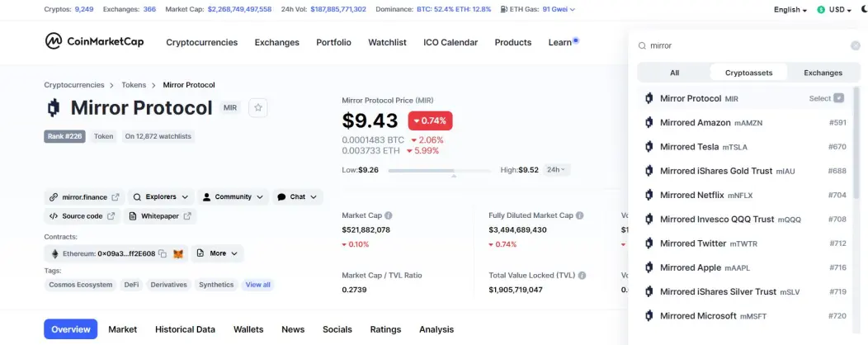Click the Mirrored Tesla token icon

point(649,147)
